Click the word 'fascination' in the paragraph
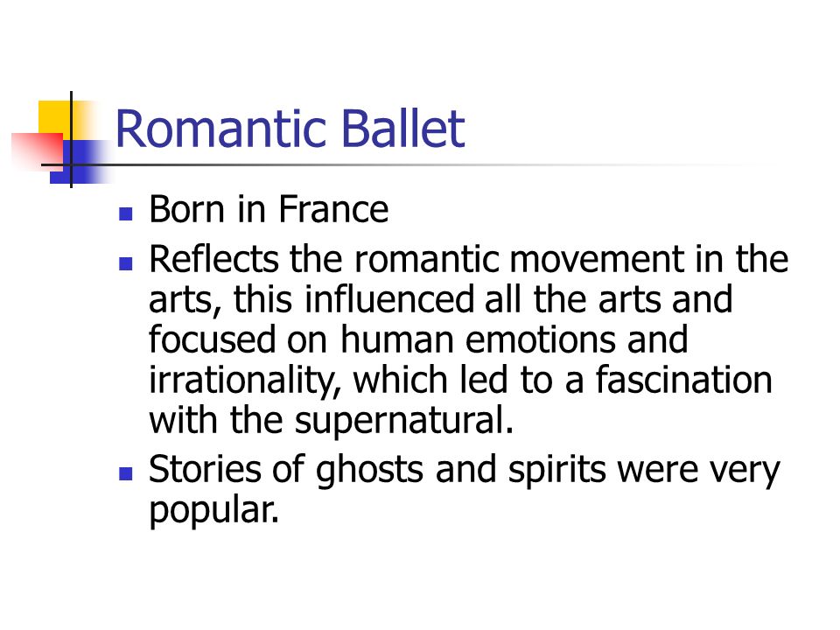This screenshot has height=630, width=840. click(x=684, y=380)
